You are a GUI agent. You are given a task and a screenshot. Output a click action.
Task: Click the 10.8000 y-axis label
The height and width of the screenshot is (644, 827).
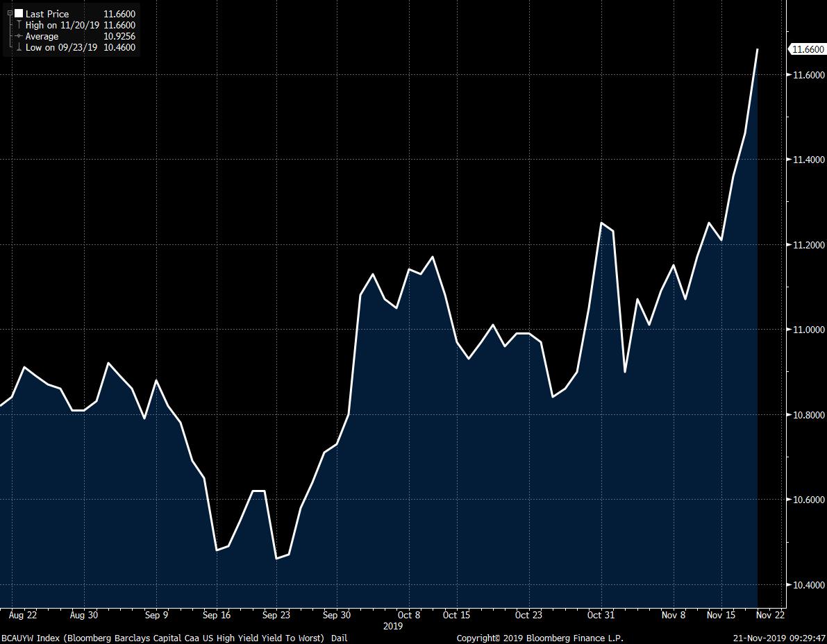tap(808, 415)
